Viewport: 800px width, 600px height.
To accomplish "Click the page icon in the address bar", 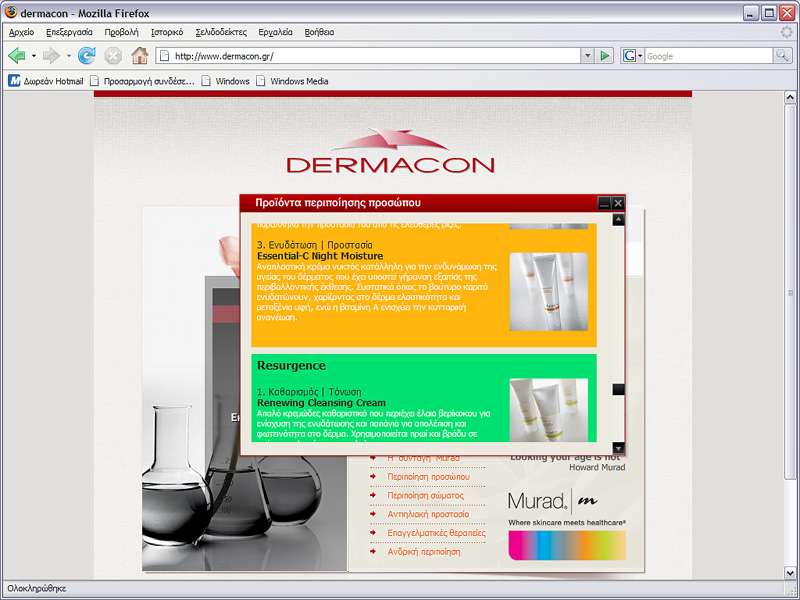I will pos(164,56).
